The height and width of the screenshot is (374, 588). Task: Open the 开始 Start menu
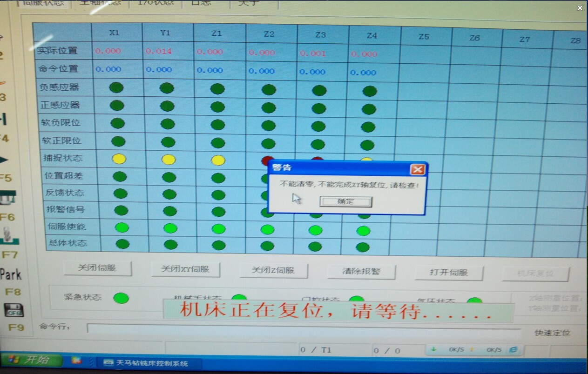tap(32, 360)
